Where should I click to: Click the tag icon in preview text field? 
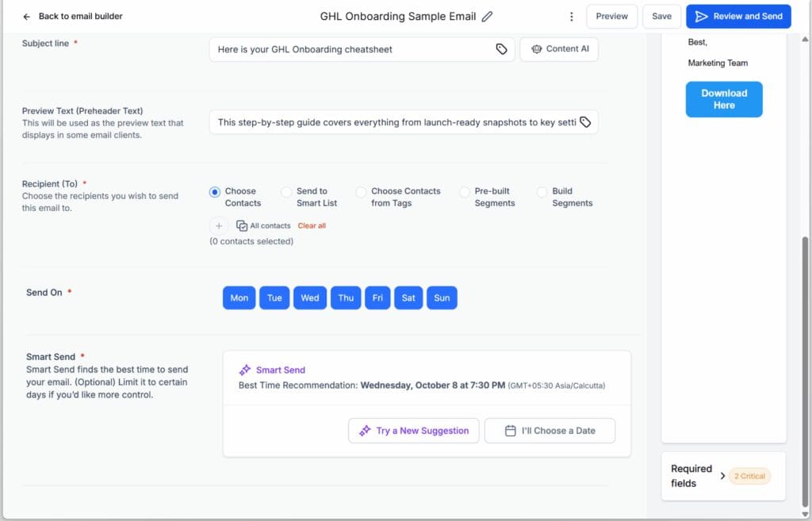(x=588, y=122)
